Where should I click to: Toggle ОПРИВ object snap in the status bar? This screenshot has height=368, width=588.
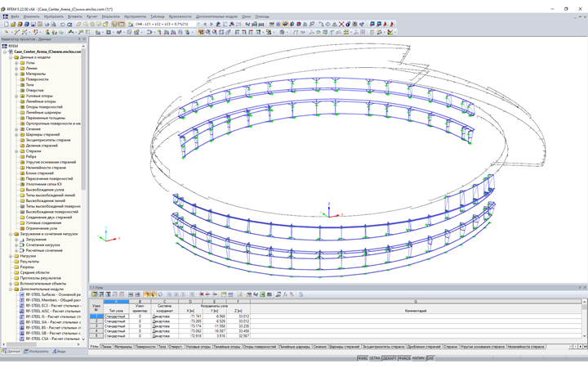(404, 358)
